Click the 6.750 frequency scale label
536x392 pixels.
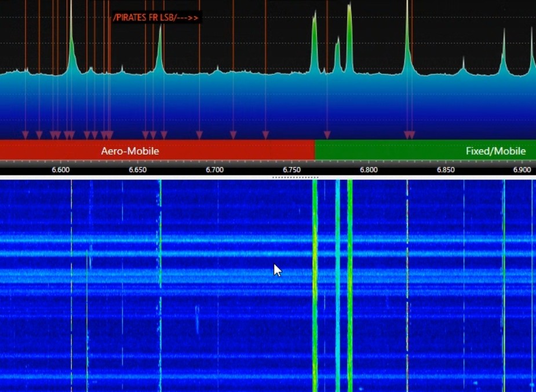point(291,170)
